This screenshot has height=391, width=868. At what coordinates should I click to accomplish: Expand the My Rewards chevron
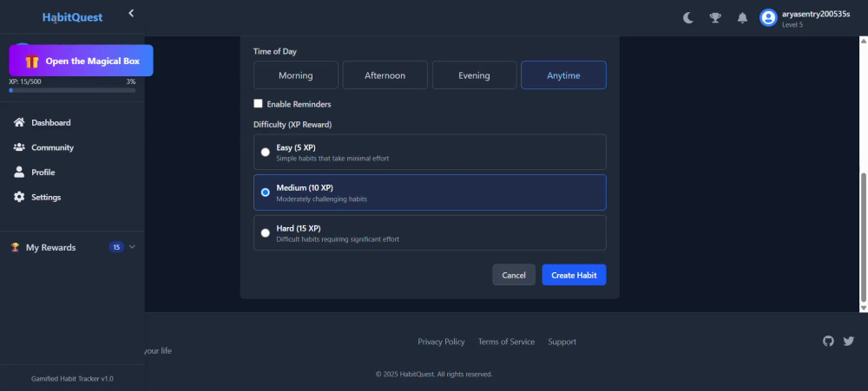tap(132, 247)
